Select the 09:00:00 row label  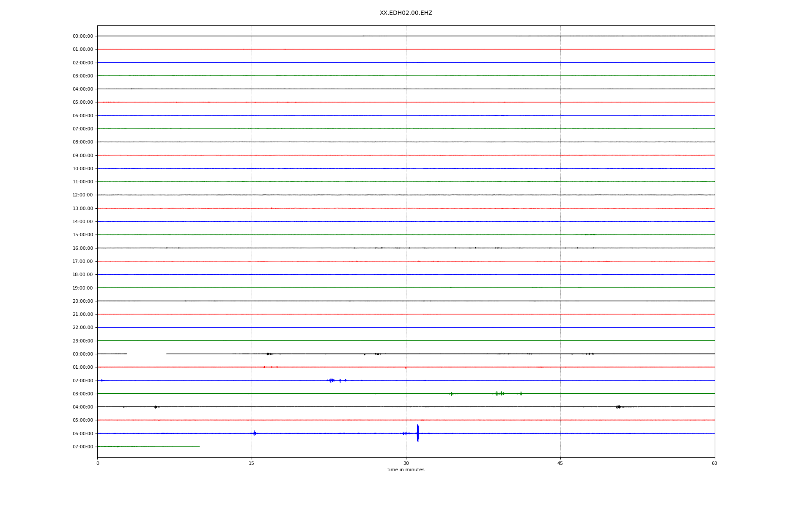coord(82,155)
